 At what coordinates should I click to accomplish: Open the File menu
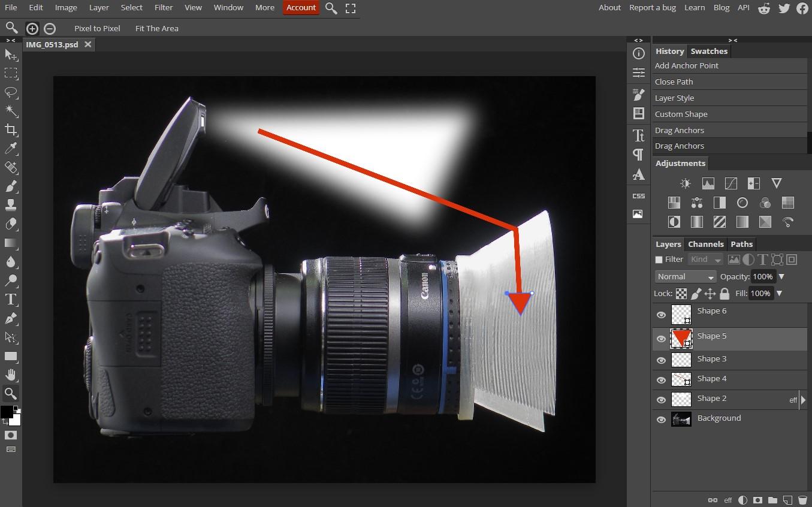tap(11, 7)
